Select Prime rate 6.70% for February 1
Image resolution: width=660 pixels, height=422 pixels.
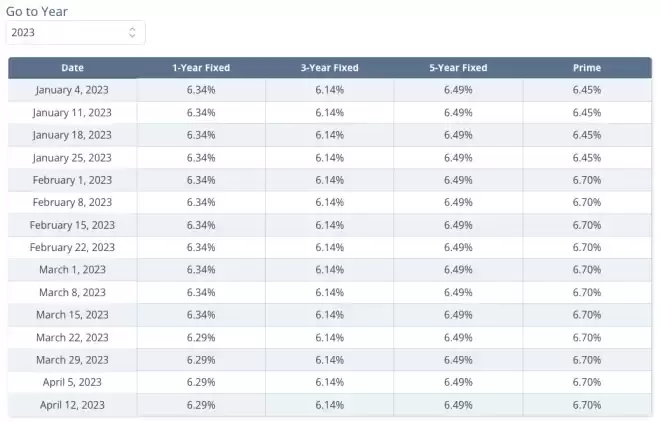pos(587,180)
